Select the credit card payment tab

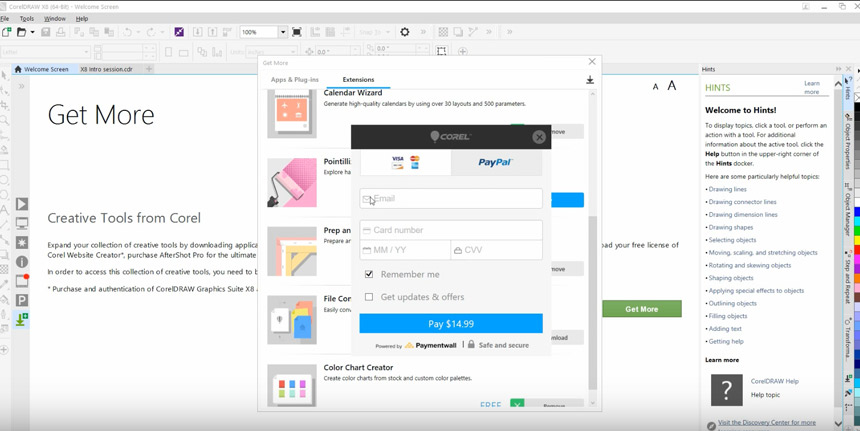pos(405,162)
